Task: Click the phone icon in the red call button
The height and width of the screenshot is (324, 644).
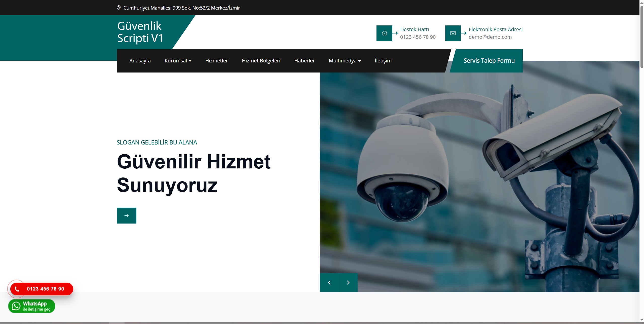Action: pyautogui.click(x=17, y=289)
